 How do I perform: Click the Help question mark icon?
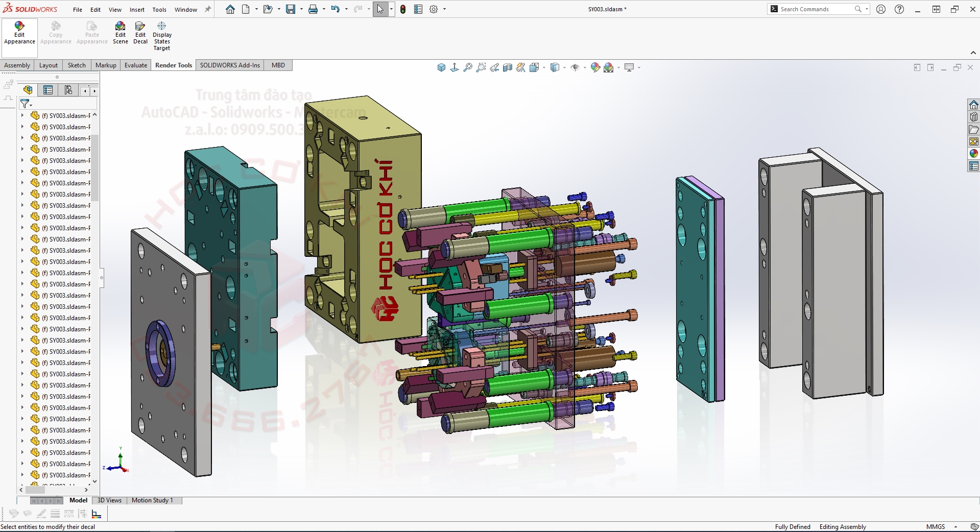899,9
